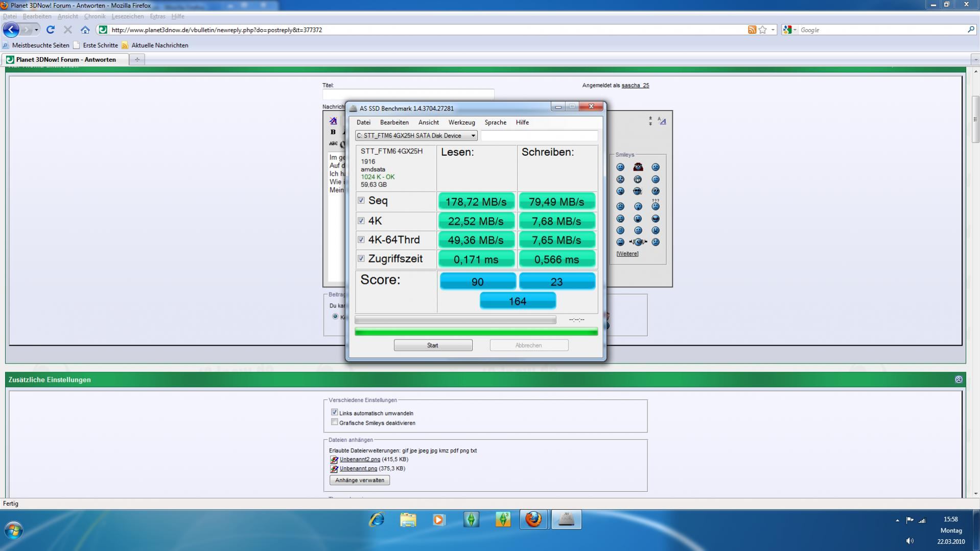Viewport: 980px width, 551px height.
Task: Insert the sunglasses smiley
Action: tap(638, 191)
